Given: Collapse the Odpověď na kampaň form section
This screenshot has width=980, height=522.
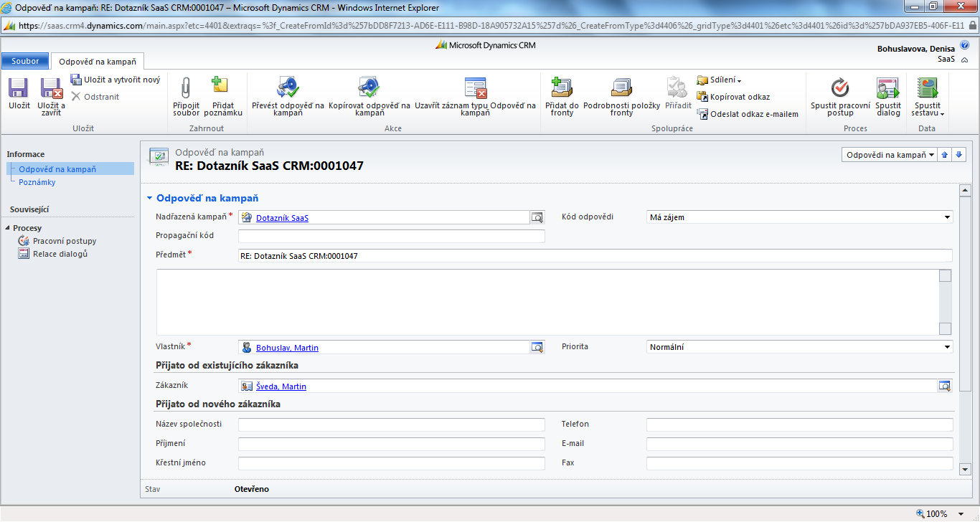Looking at the screenshot, I should tap(149, 198).
